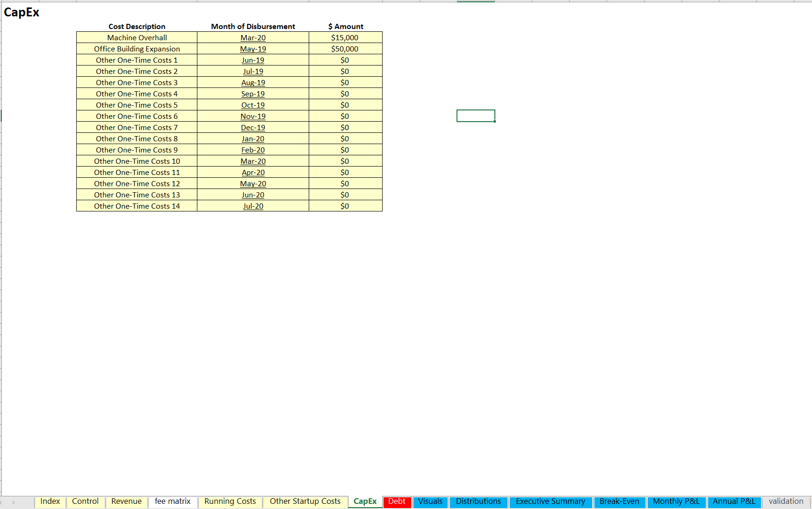Click the $50,000 amount cell

coord(345,49)
